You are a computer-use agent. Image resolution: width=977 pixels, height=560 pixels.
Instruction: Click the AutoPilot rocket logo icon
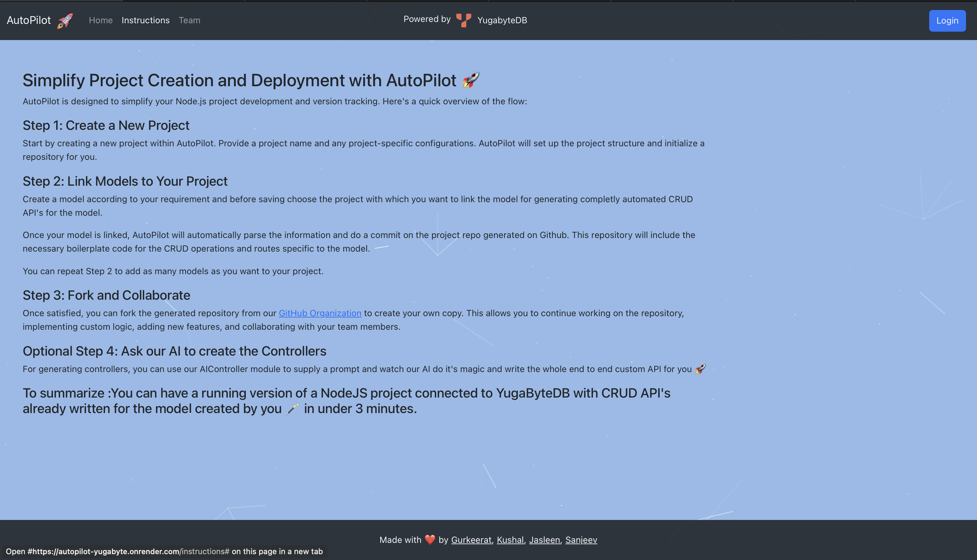tap(65, 20)
